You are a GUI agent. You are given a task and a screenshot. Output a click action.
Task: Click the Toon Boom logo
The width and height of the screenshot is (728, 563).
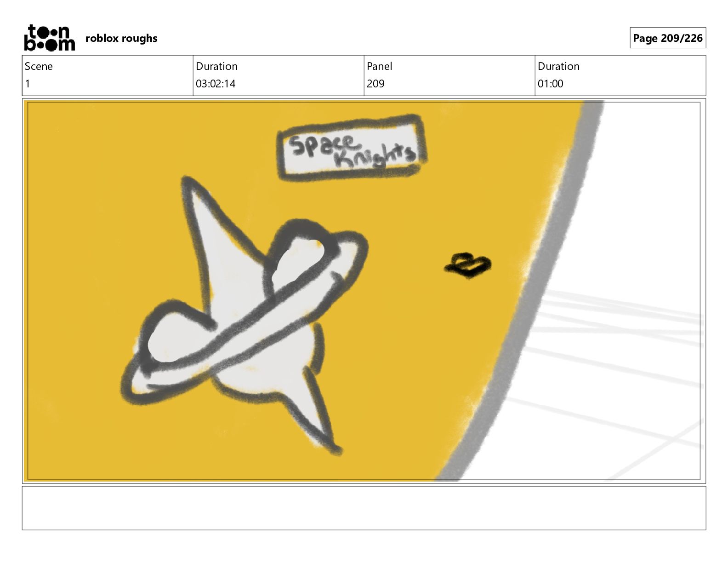(49, 38)
